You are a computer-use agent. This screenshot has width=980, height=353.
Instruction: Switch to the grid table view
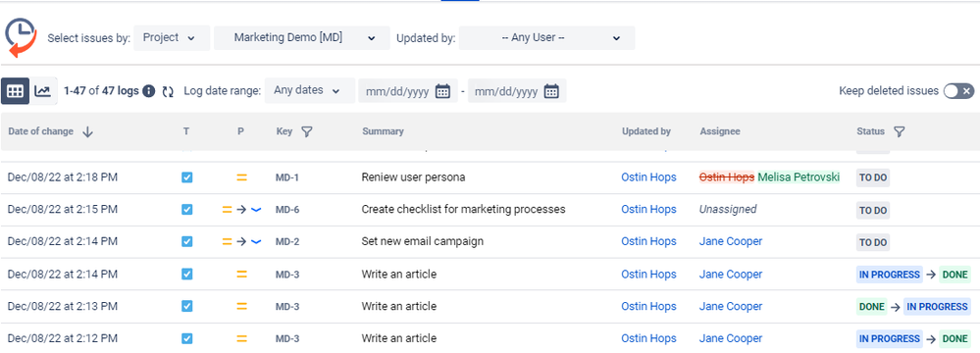point(15,91)
